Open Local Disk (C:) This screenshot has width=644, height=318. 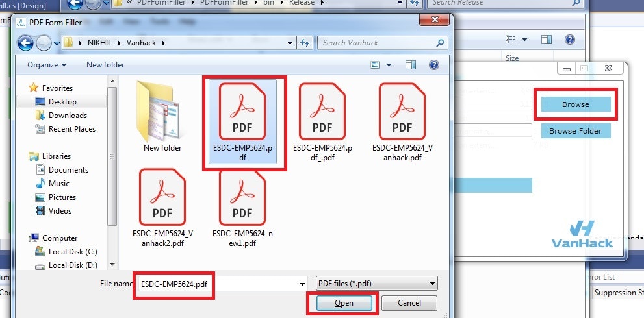[x=73, y=252]
